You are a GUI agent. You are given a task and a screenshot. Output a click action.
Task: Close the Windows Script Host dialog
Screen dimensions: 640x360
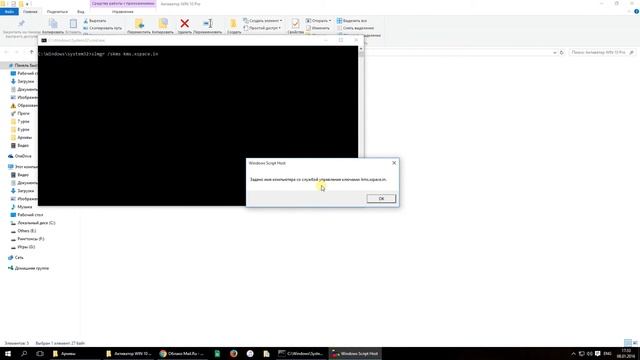click(394, 163)
